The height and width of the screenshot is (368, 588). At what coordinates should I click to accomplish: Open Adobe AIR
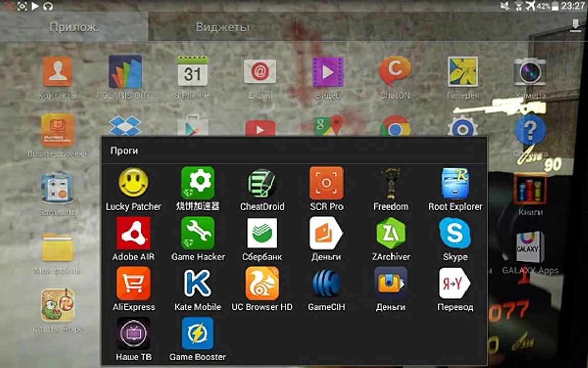[x=133, y=233]
